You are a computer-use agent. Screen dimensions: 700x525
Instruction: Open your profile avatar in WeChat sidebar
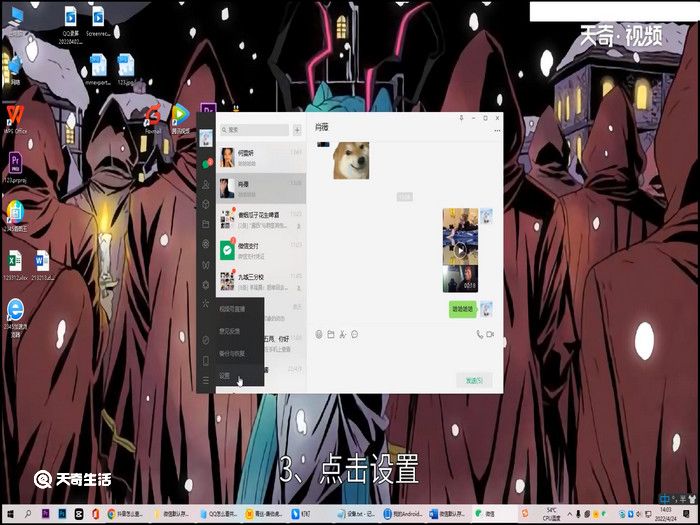coord(206,138)
